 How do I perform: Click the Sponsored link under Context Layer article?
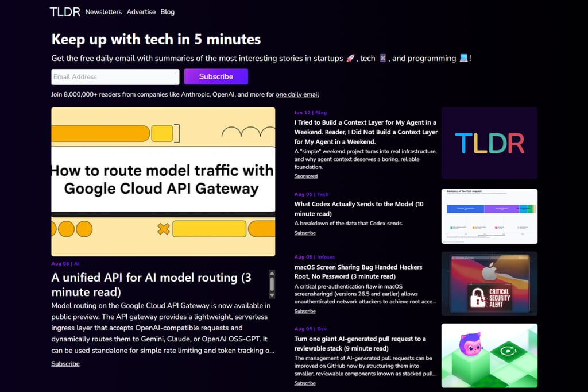[306, 176]
